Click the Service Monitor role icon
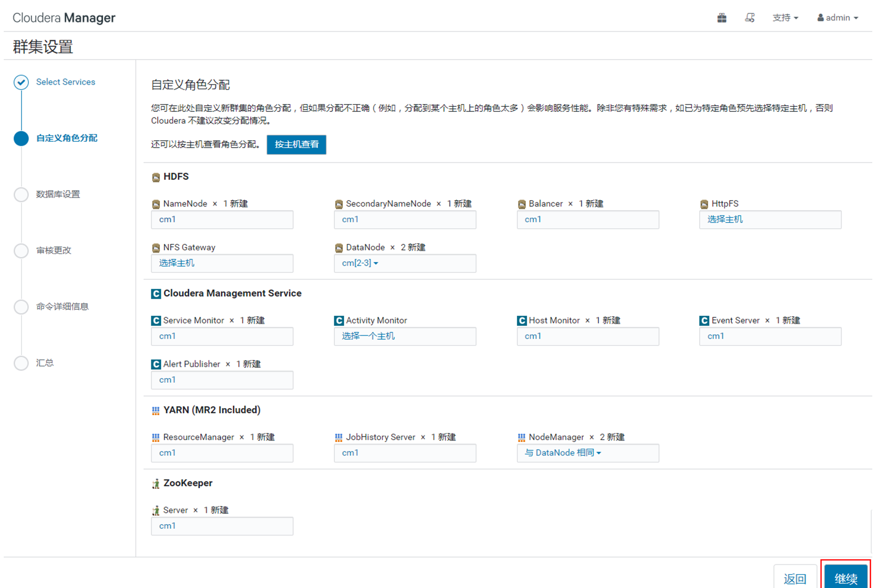 156,321
